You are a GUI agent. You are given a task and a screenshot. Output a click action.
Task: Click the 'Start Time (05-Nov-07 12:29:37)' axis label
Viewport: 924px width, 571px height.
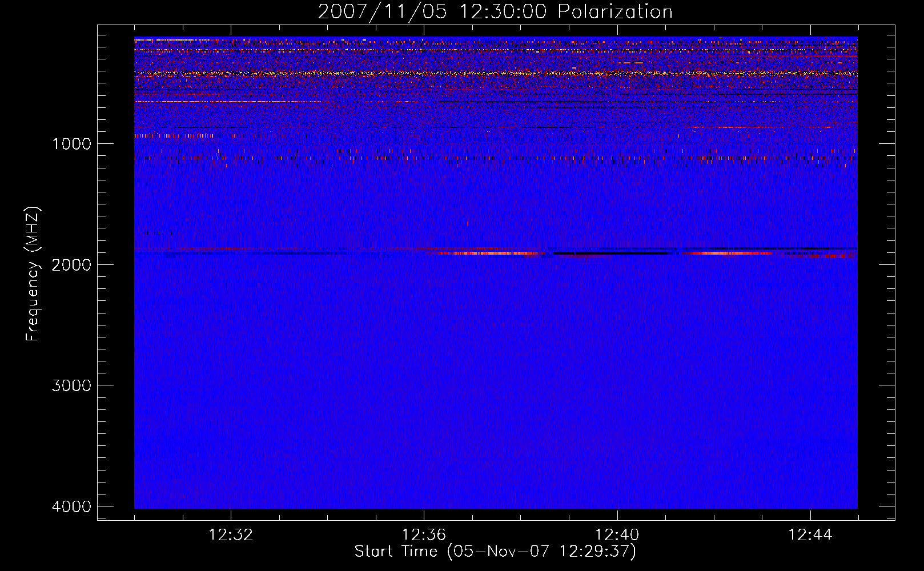coord(495,552)
